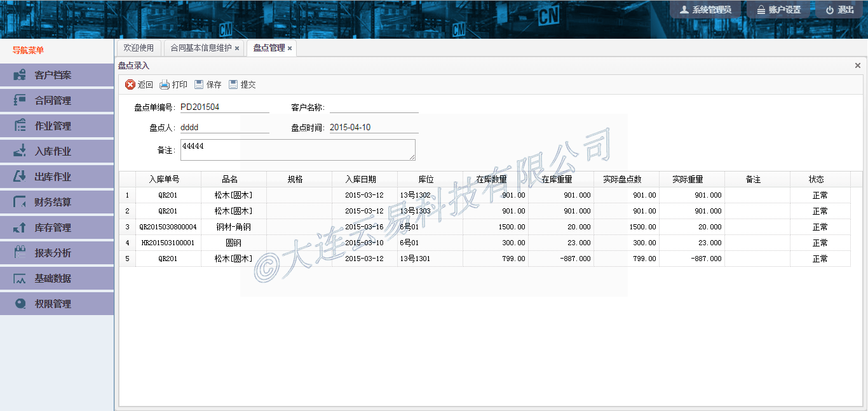Click the floppy icon for 提交

tap(233, 84)
